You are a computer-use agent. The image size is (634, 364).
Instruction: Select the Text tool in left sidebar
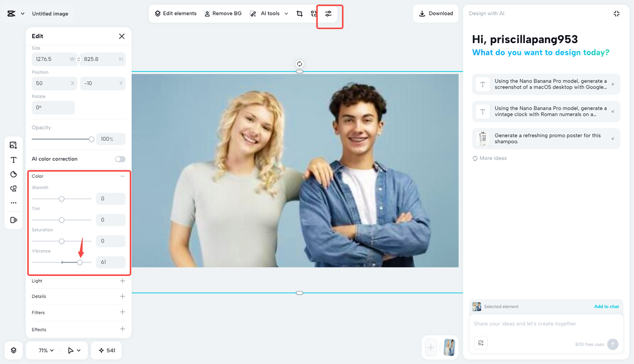[x=13, y=160]
